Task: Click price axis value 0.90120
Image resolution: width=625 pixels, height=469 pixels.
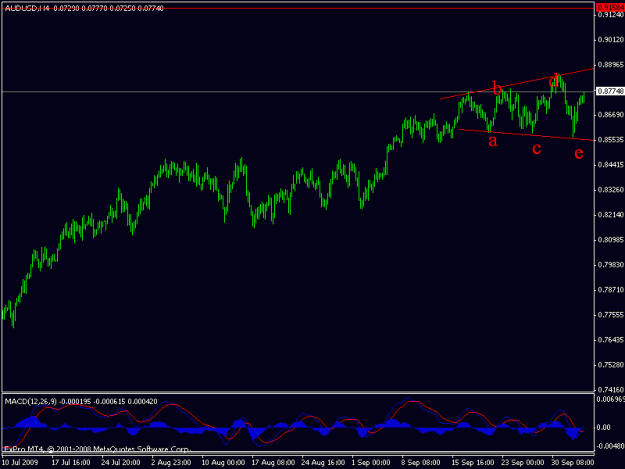Action: coord(610,39)
